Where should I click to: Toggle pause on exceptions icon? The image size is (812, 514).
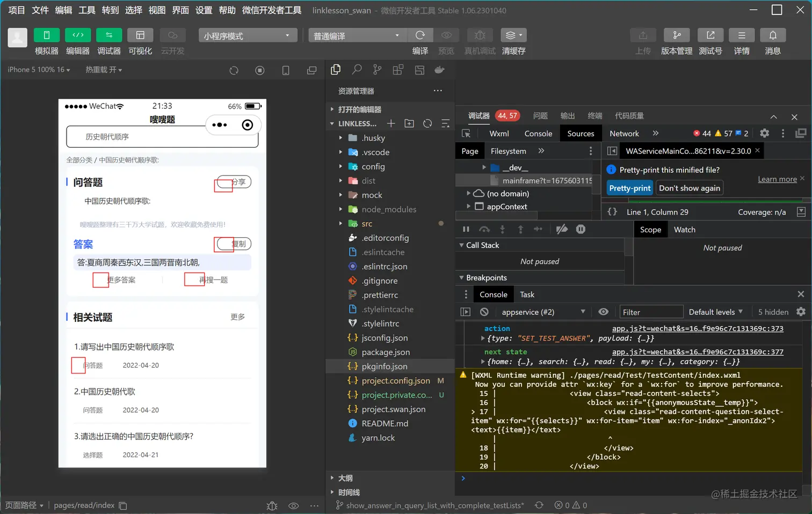[x=581, y=229]
